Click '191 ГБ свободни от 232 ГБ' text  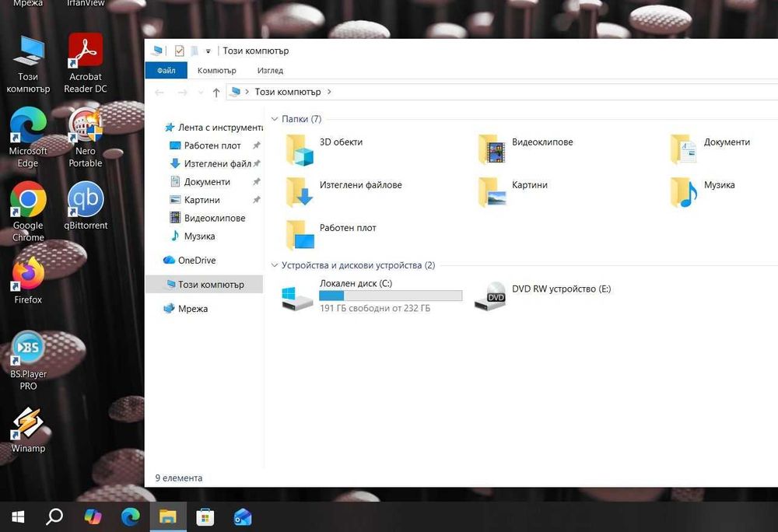click(x=375, y=309)
